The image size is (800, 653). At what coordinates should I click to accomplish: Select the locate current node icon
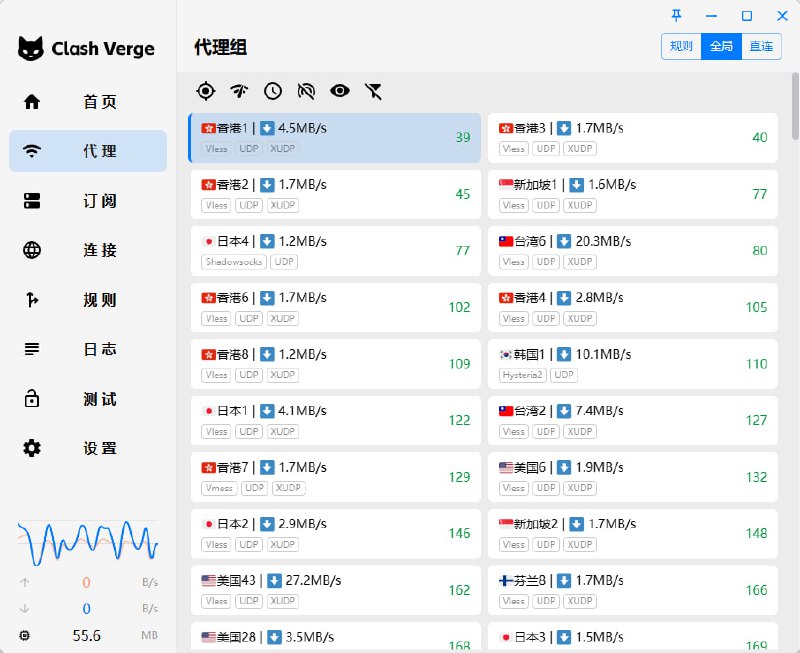(205, 91)
